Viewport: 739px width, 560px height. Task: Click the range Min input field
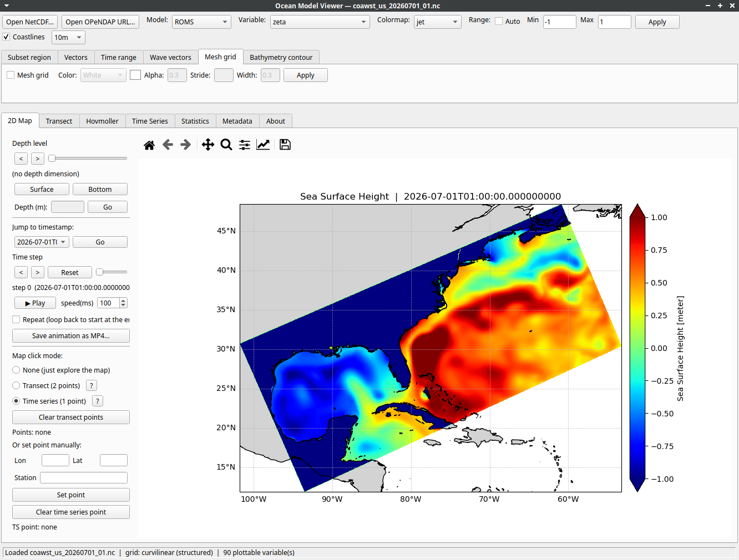[559, 22]
